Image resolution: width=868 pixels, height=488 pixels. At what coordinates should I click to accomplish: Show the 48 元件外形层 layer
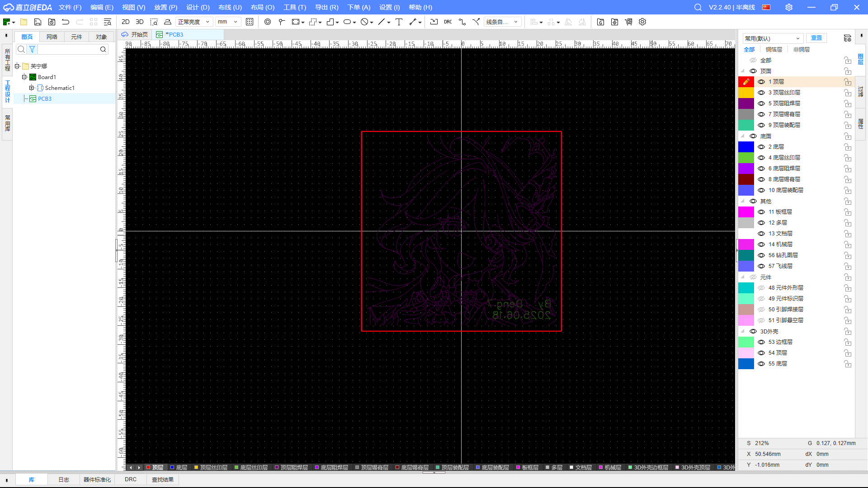click(761, 288)
